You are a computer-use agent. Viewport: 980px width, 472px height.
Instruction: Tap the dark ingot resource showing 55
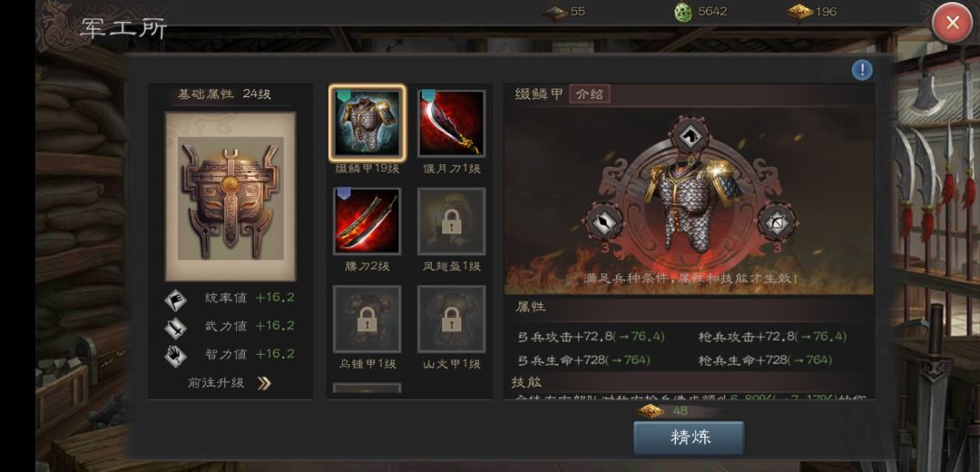point(564,11)
